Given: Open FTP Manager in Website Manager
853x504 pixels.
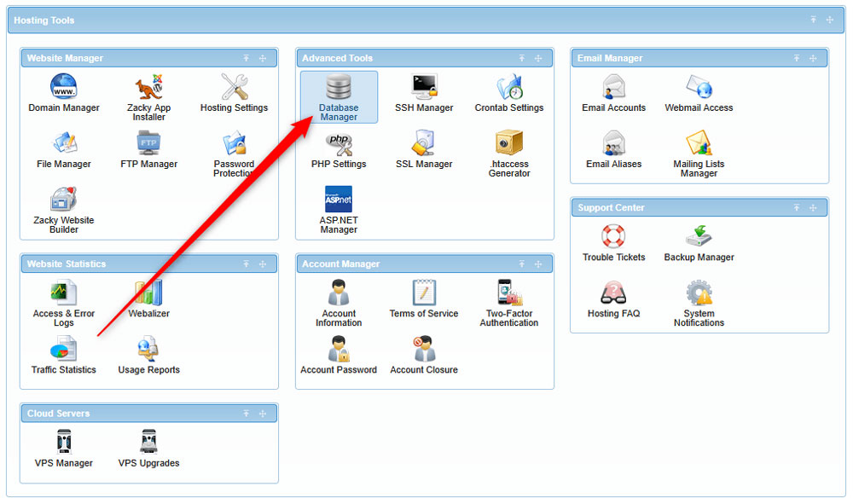Looking at the screenshot, I should 148,147.
